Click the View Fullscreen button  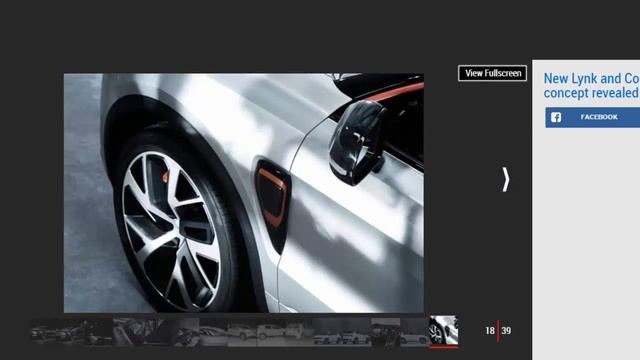pyautogui.click(x=492, y=73)
